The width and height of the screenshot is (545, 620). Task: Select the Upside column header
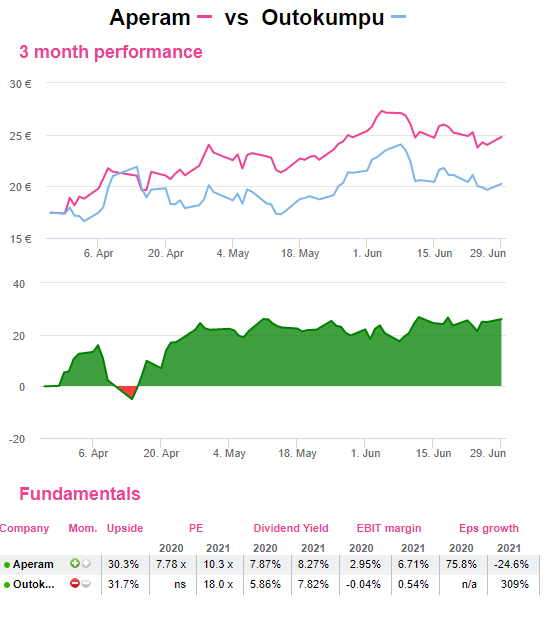click(125, 528)
